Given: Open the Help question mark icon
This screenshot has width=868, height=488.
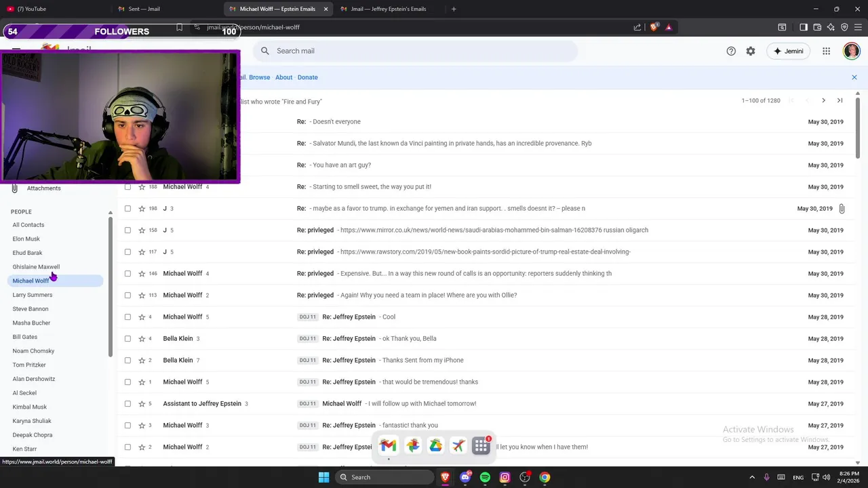Looking at the screenshot, I should (731, 51).
